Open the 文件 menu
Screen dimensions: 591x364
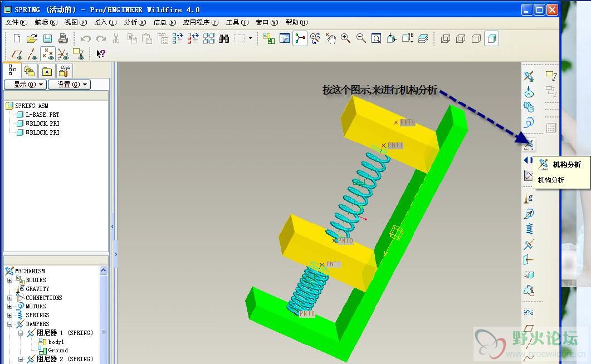point(16,23)
